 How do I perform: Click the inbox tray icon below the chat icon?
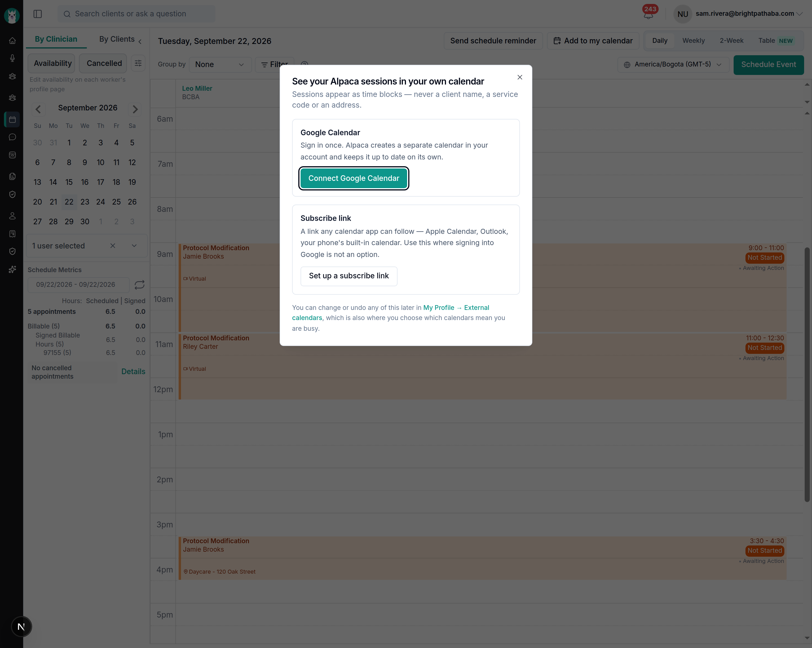(x=12, y=155)
